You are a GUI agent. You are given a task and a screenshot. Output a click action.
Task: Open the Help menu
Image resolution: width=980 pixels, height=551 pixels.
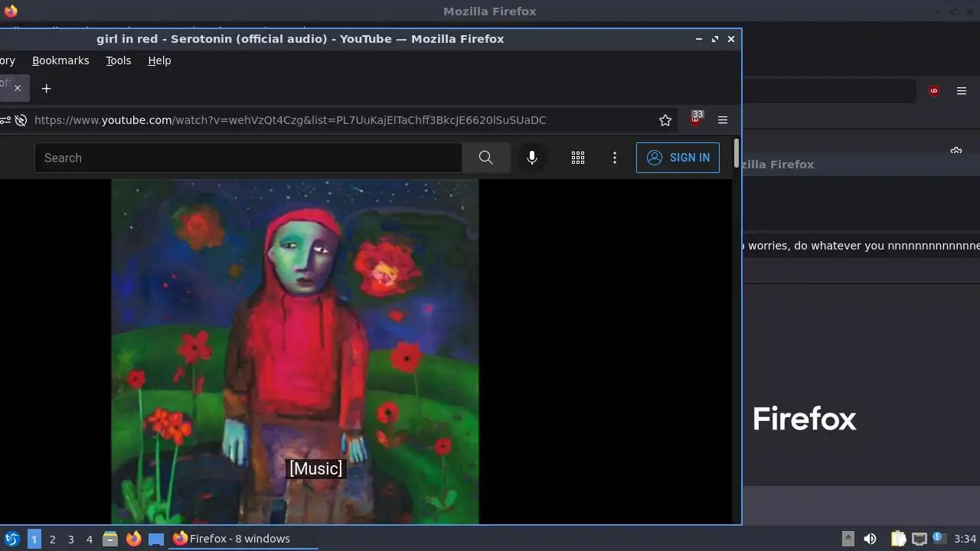click(159, 60)
